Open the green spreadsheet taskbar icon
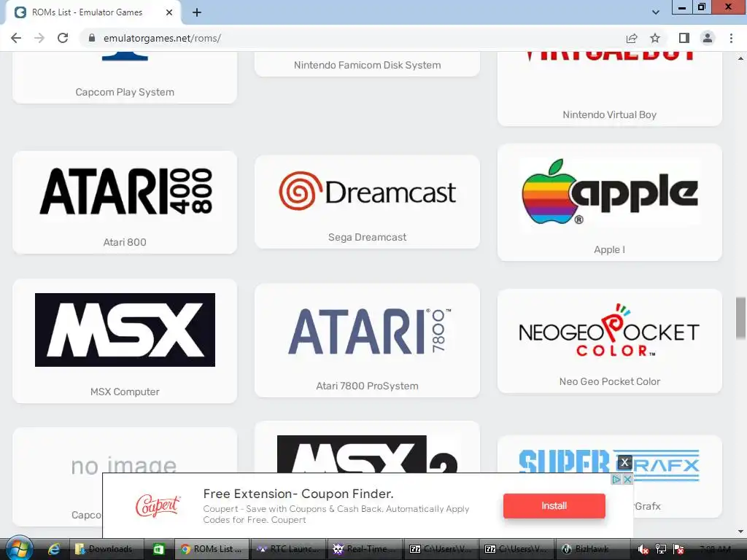 point(158,549)
